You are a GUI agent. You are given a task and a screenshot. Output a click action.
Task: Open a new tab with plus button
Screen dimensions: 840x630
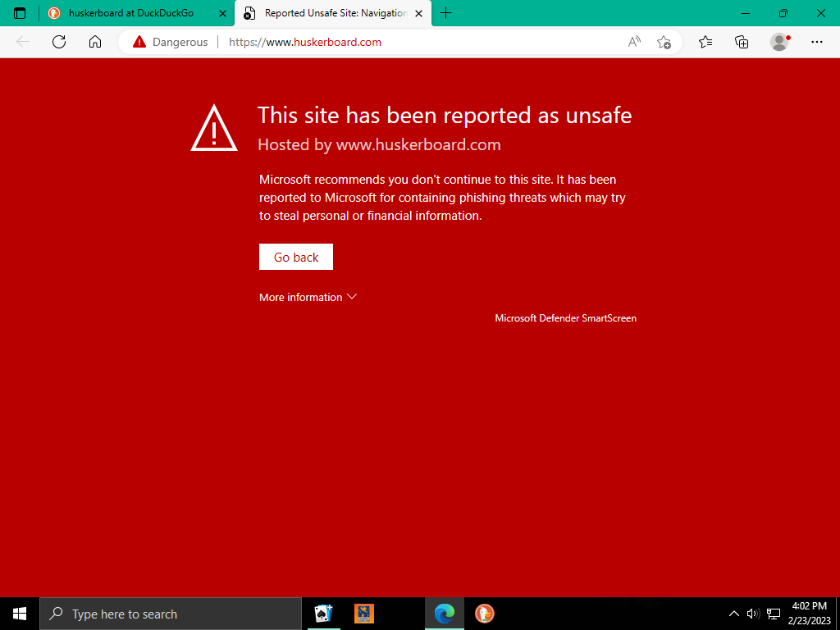445,13
